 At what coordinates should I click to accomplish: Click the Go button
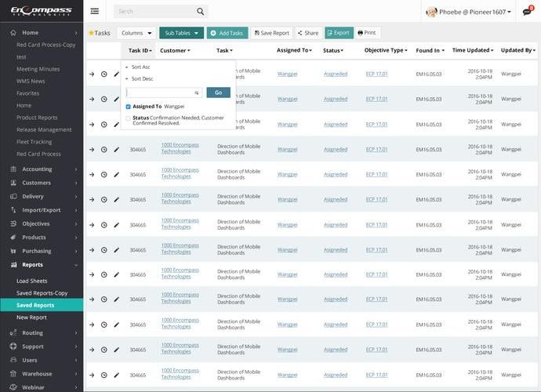tap(219, 93)
